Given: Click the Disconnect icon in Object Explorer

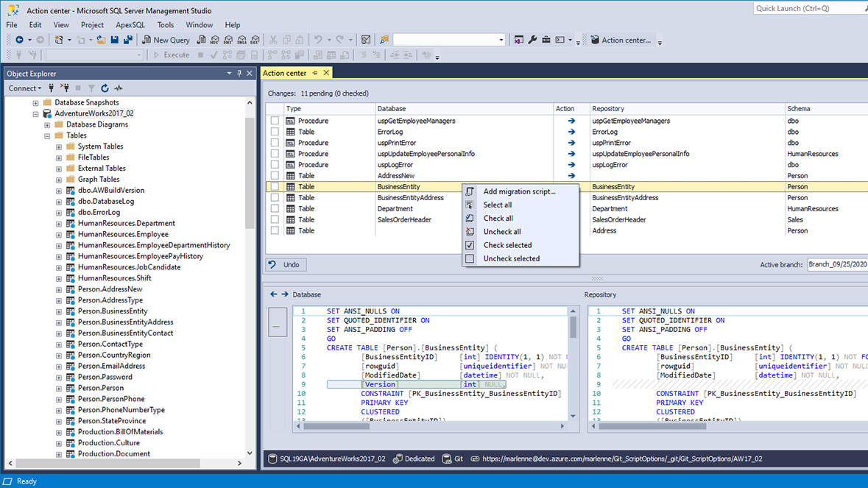Looking at the screenshot, I should pyautogui.click(x=65, y=88).
